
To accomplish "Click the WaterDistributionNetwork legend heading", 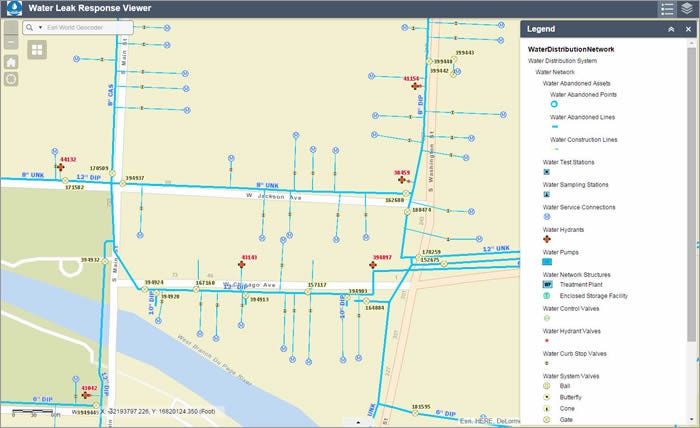I will point(571,50).
